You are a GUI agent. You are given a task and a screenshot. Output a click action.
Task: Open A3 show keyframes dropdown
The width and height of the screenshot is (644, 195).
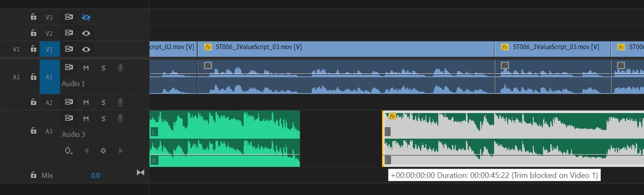(69, 151)
